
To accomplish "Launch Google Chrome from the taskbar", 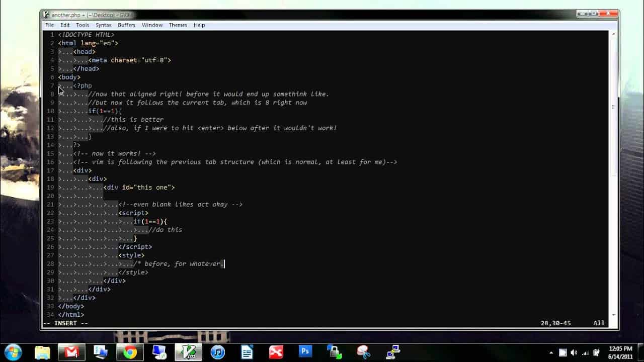I will (130, 352).
